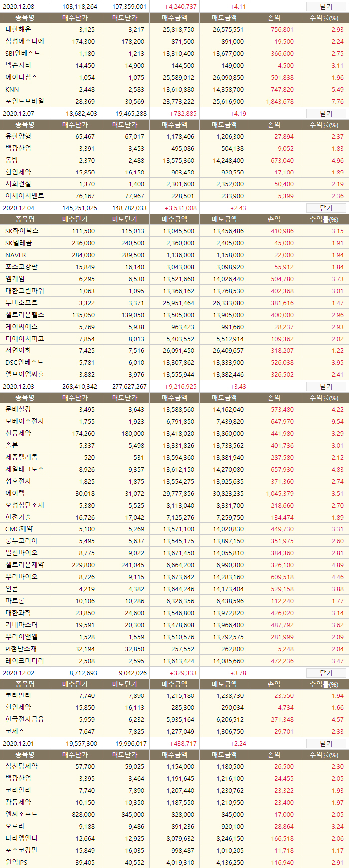Image resolution: width=349 pixels, height=868 pixels.
Task: Click stock name SK텔레콤
Action: click(x=19, y=243)
